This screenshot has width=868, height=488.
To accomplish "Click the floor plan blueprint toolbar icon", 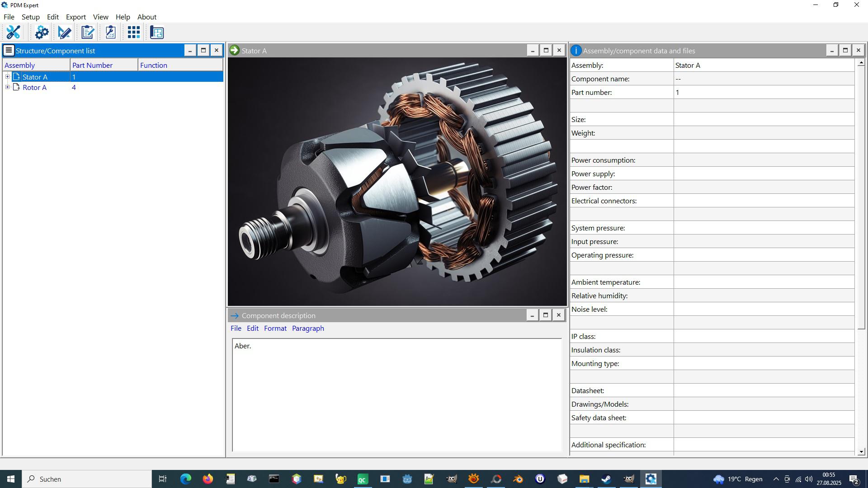I will point(157,33).
